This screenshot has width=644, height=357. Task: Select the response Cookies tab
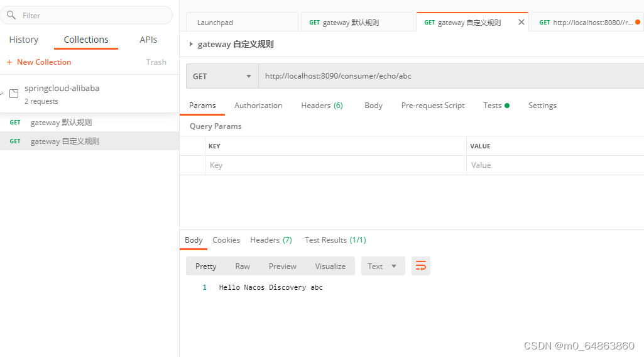coord(226,240)
